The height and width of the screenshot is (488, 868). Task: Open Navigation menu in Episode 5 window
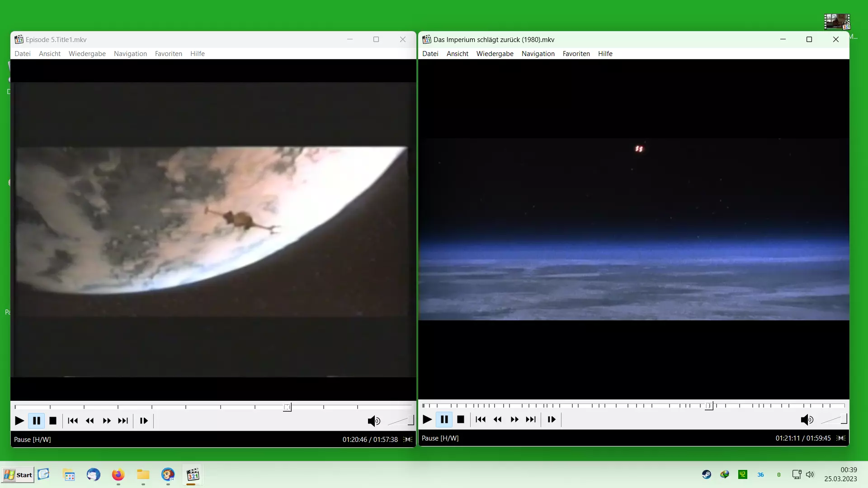click(130, 53)
